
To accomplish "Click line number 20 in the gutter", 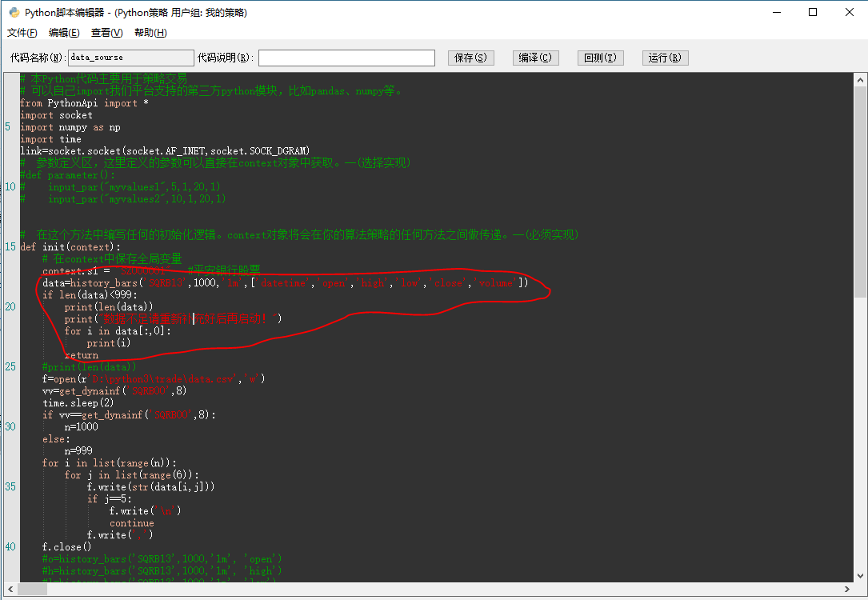I will point(10,307).
